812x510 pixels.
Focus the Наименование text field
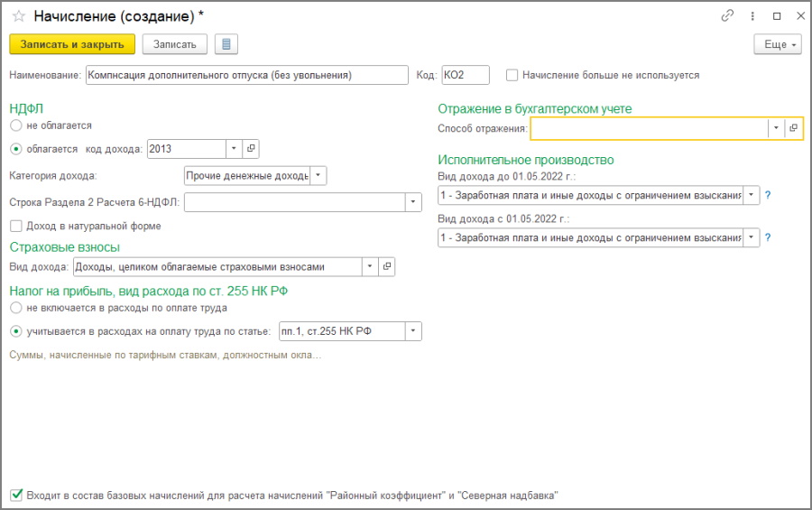[247, 75]
